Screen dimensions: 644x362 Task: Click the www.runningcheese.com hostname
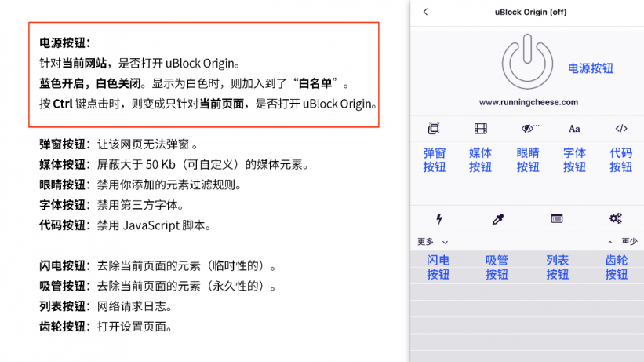(528, 102)
